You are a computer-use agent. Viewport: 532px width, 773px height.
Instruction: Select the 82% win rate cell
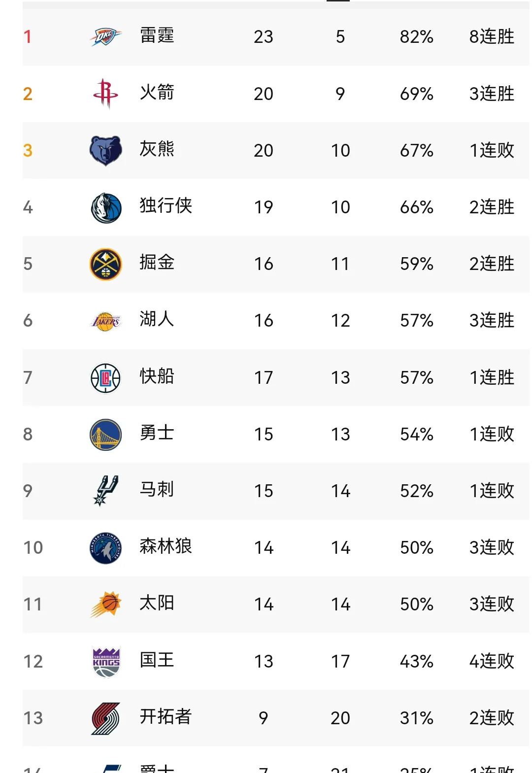point(416,37)
